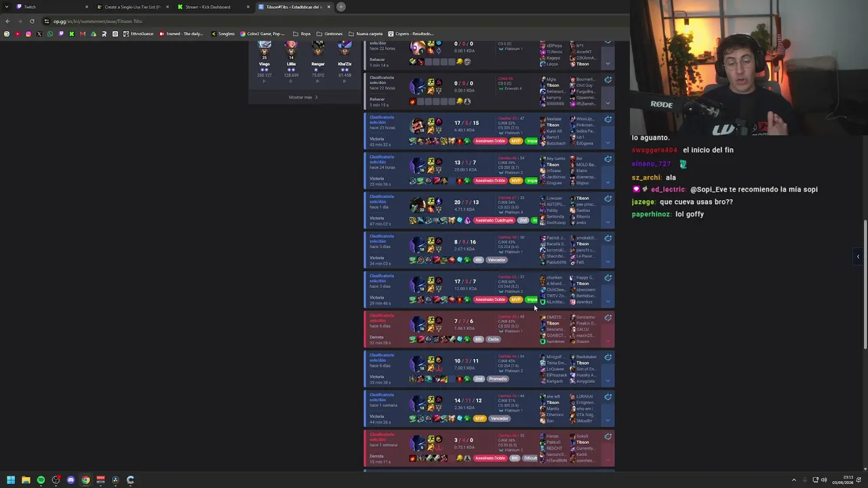
Task: Open the Gestiones bookmarks folder
Action: [330, 34]
